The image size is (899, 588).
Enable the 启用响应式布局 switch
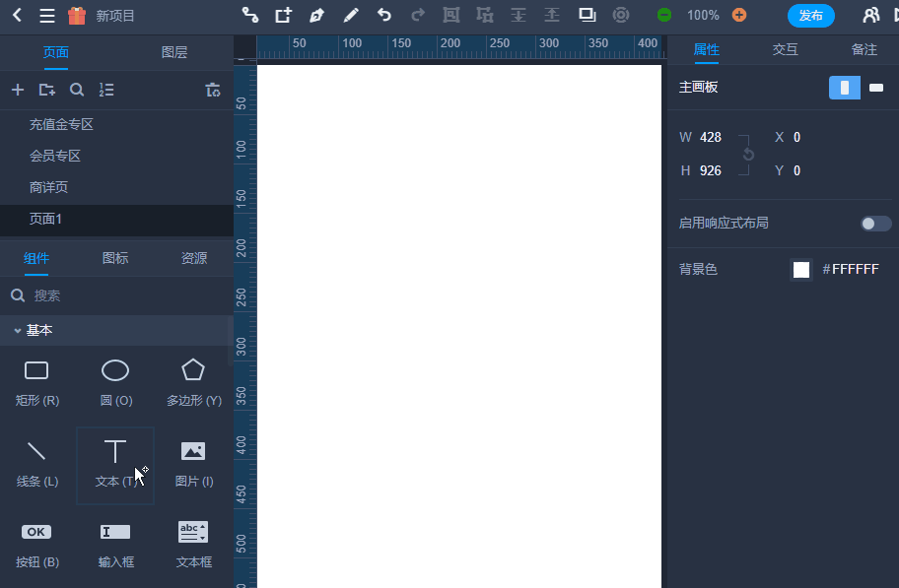point(874,224)
